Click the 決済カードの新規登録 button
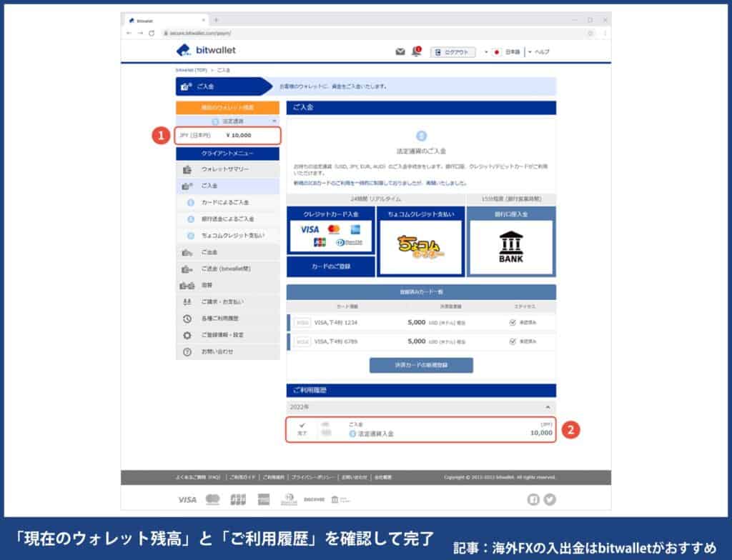The height and width of the screenshot is (560, 732). click(x=421, y=365)
